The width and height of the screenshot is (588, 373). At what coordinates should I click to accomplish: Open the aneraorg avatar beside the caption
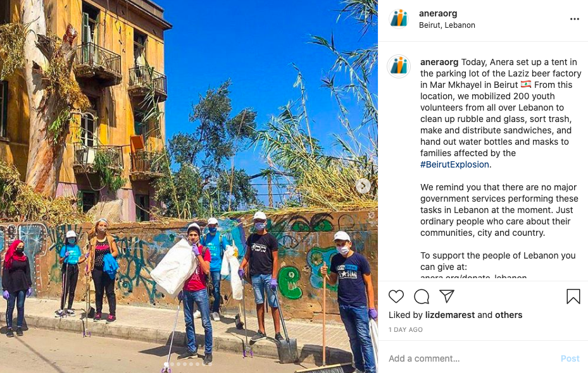(x=399, y=66)
